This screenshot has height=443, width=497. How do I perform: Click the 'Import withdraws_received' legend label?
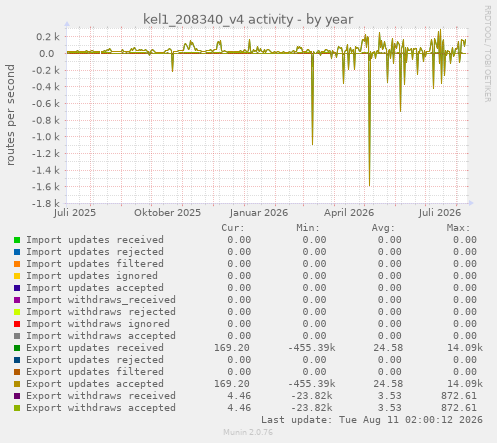pyautogui.click(x=101, y=300)
